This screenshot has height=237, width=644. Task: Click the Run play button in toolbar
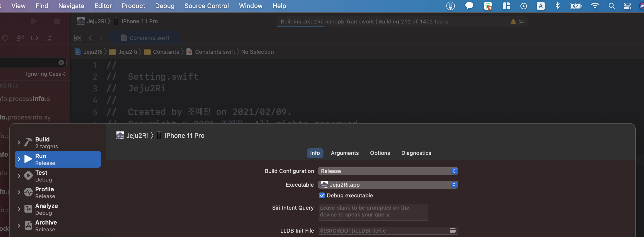pos(34,22)
